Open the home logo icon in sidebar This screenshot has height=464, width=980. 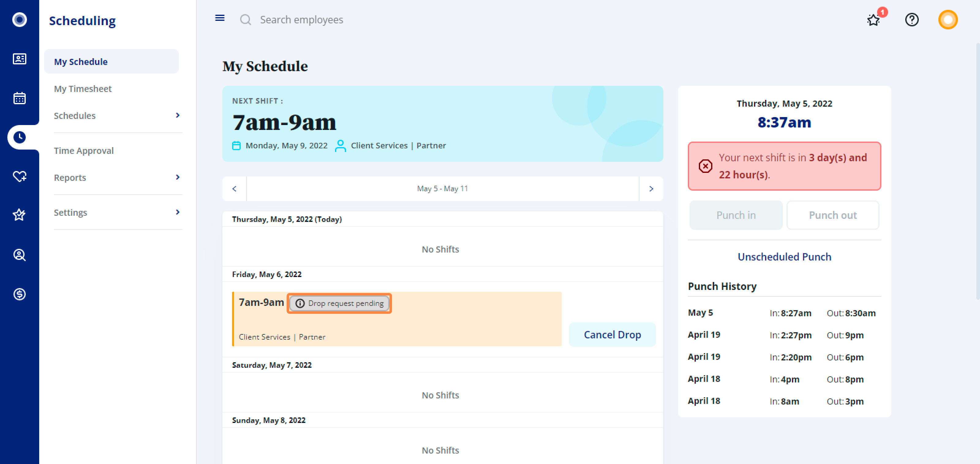(19, 19)
